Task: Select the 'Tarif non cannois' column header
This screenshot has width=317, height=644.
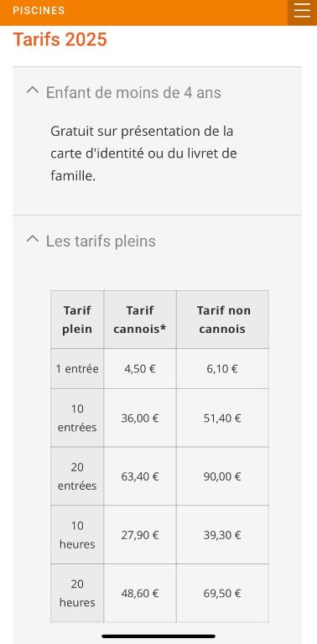Action: click(223, 319)
